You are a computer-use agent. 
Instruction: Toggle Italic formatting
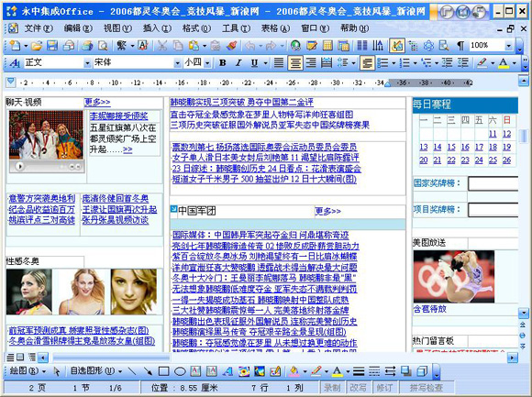coord(238,62)
